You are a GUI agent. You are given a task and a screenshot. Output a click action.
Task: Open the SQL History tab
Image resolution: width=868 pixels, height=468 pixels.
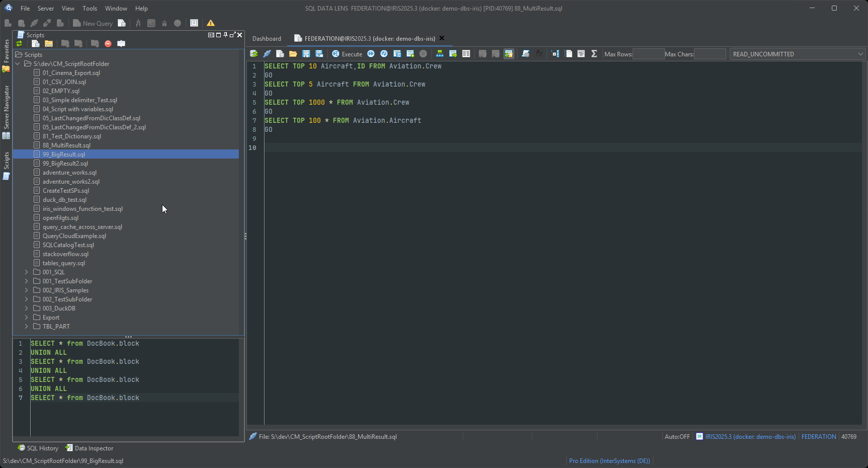pyautogui.click(x=38, y=448)
